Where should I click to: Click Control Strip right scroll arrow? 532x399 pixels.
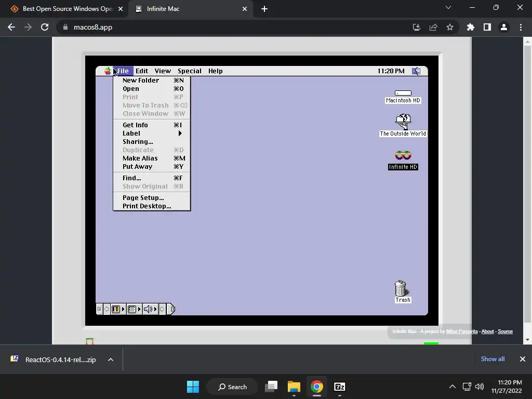coord(162,309)
